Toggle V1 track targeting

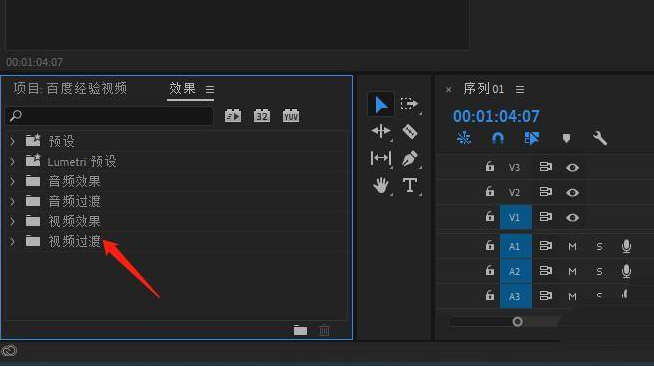[x=516, y=217]
